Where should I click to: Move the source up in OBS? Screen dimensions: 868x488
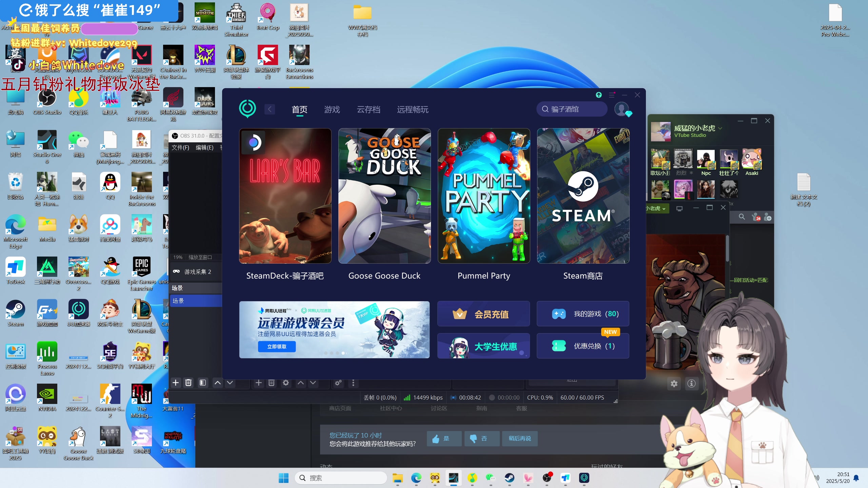[x=301, y=383]
